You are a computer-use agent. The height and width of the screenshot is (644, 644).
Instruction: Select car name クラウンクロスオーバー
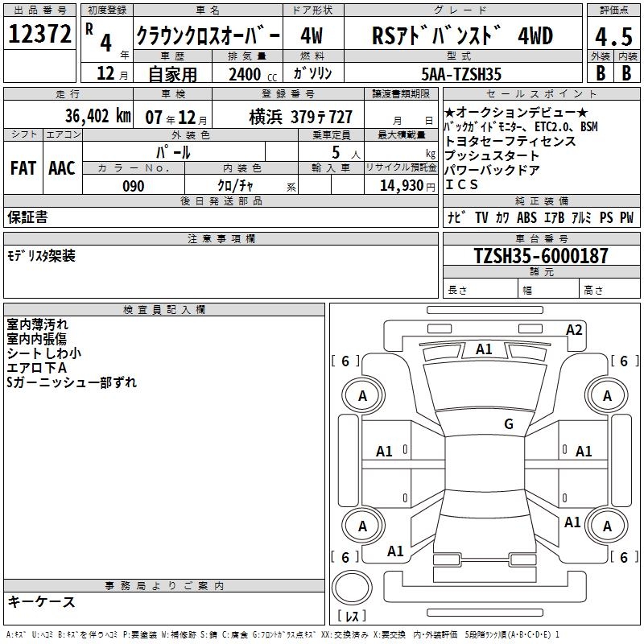208,35
